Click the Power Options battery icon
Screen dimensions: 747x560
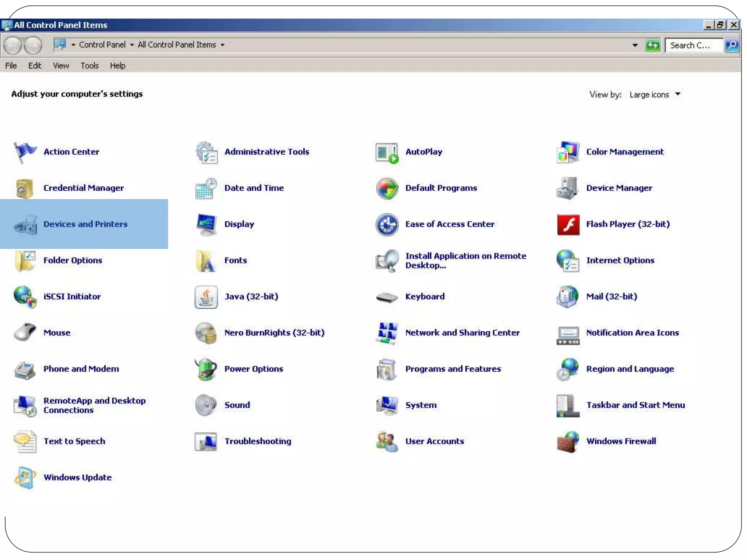[206, 369]
